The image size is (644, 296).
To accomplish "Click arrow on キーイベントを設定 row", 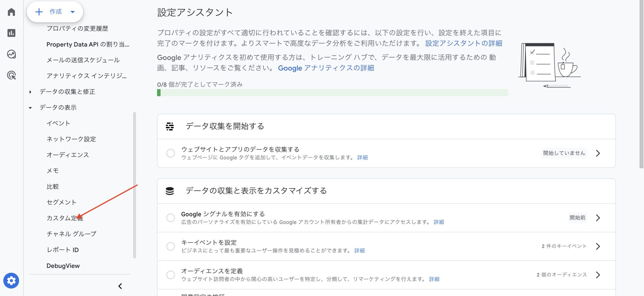I will pyautogui.click(x=598, y=246).
